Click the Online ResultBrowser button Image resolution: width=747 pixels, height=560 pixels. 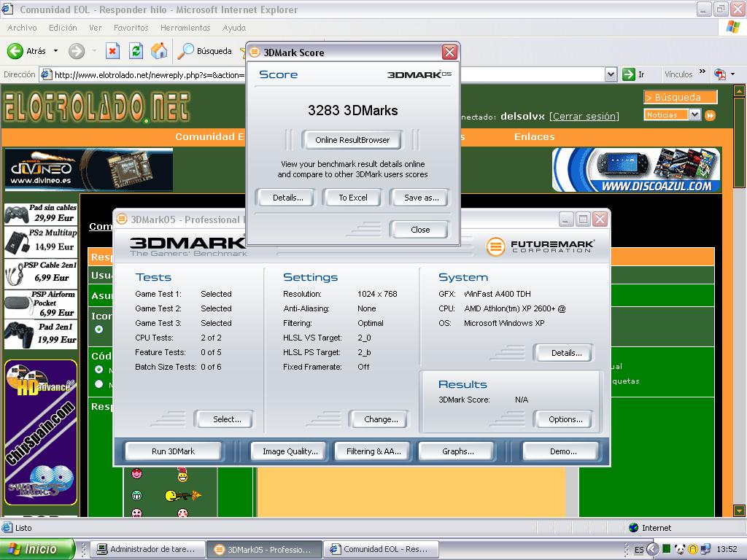click(x=352, y=140)
